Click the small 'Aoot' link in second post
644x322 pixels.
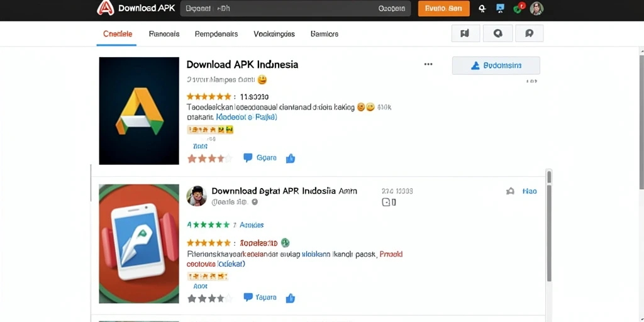pos(200,286)
